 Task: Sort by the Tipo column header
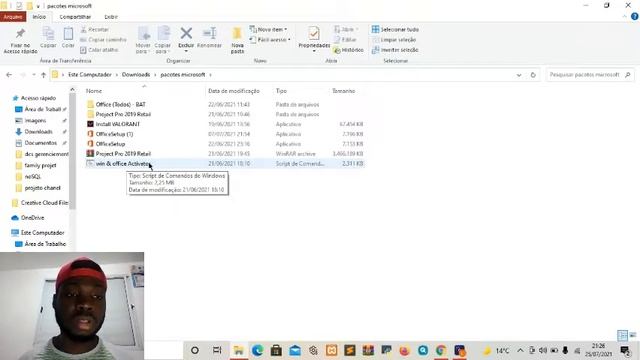pos(281,91)
